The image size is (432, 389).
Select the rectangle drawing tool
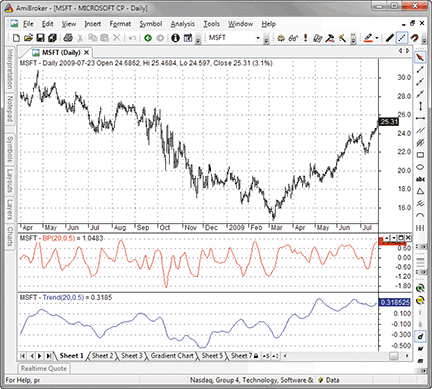pos(420,155)
